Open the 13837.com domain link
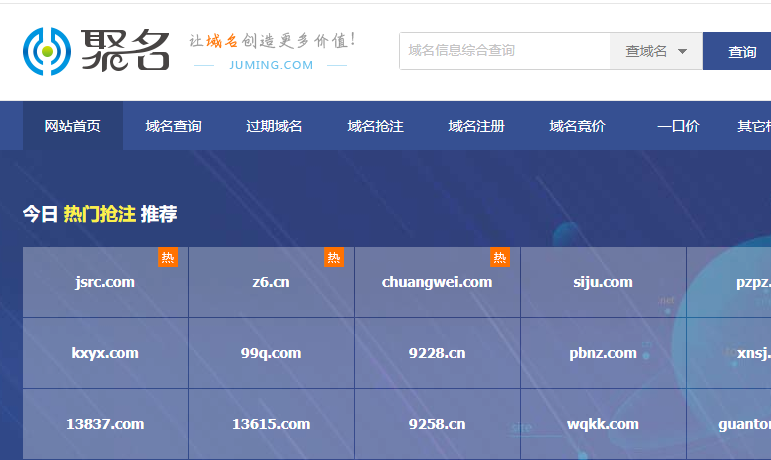 point(105,424)
